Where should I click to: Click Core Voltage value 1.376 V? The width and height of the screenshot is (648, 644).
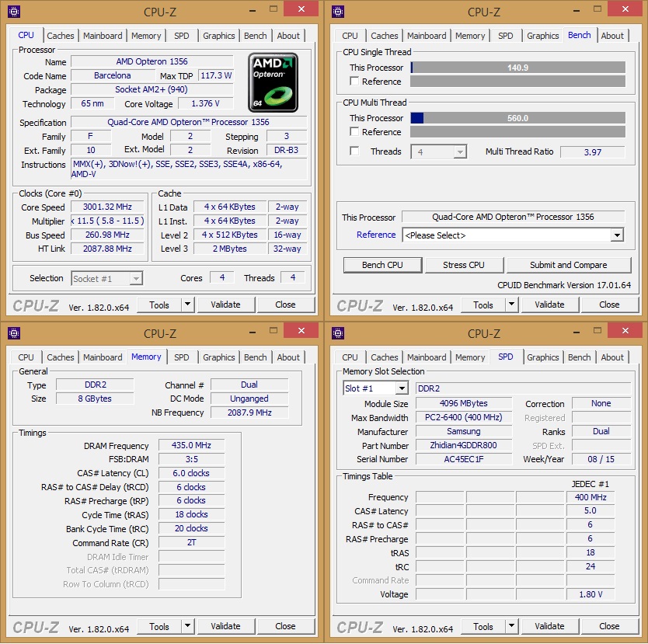[205, 103]
